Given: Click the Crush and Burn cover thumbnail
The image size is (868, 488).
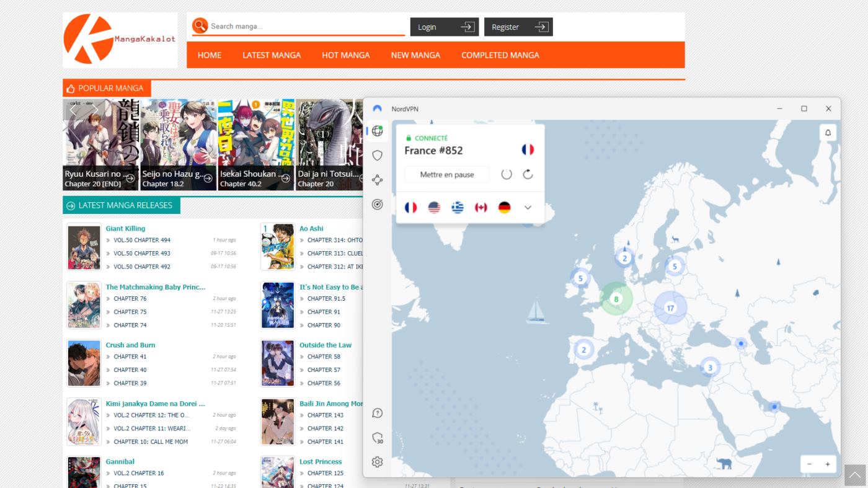Looking at the screenshot, I should [x=84, y=363].
